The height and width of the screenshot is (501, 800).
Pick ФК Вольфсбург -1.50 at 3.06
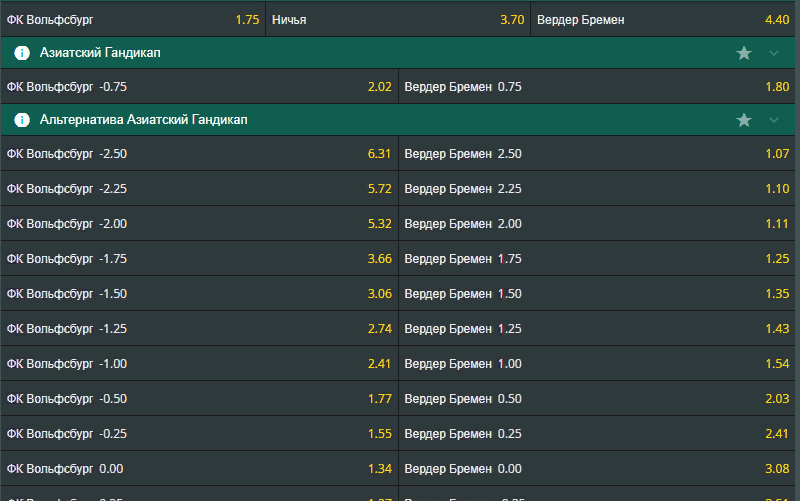coord(199,294)
